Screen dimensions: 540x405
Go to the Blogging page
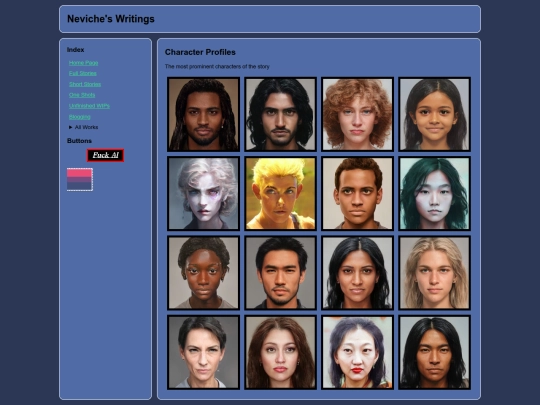point(80,117)
